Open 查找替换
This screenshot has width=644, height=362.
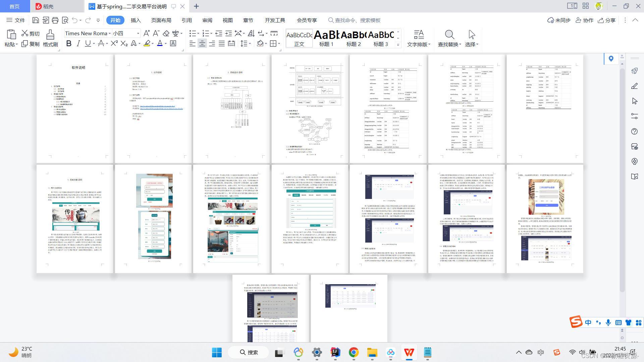click(x=449, y=38)
